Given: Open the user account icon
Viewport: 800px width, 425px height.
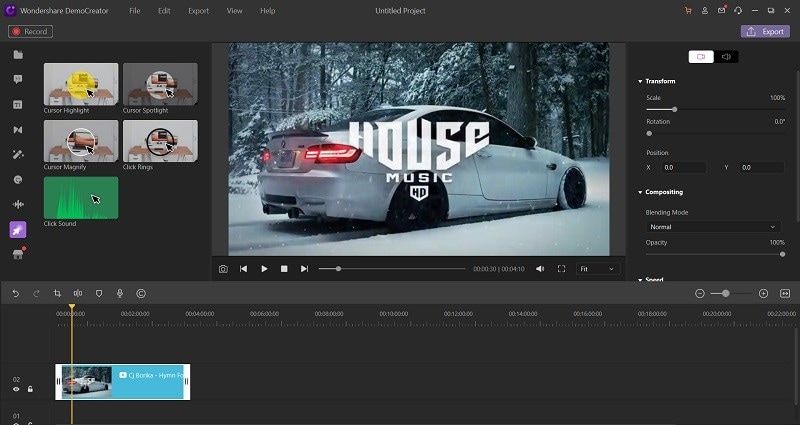Looking at the screenshot, I should [x=705, y=11].
